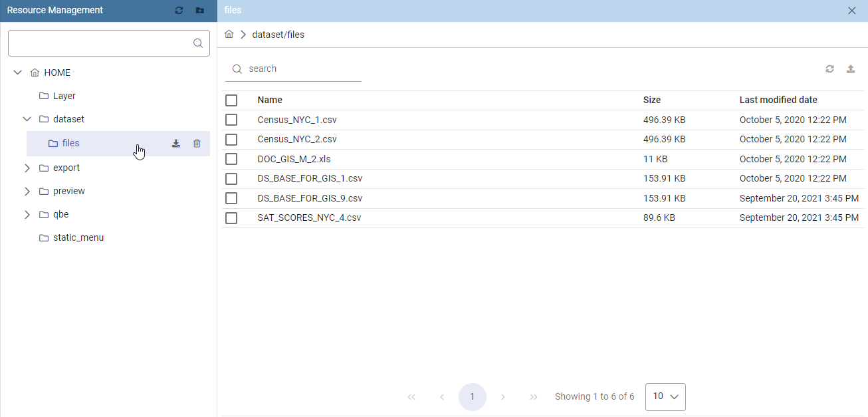The height and width of the screenshot is (417, 868).
Task: Select SAT_SCORES_NYC_4.csv checkbox
Action: point(231,217)
